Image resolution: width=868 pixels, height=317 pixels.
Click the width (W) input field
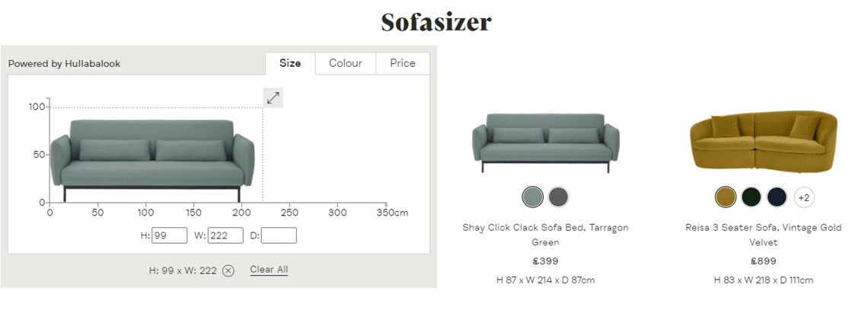pos(225,236)
